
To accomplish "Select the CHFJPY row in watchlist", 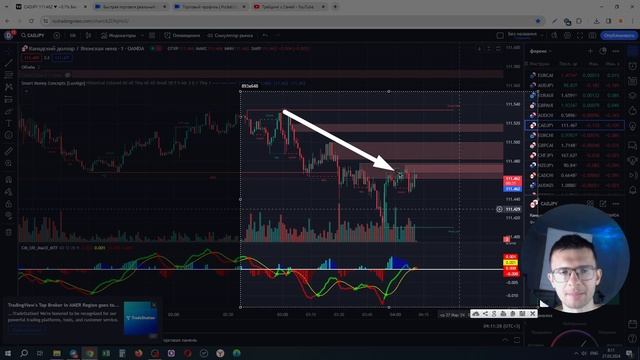I will tap(574, 155).
